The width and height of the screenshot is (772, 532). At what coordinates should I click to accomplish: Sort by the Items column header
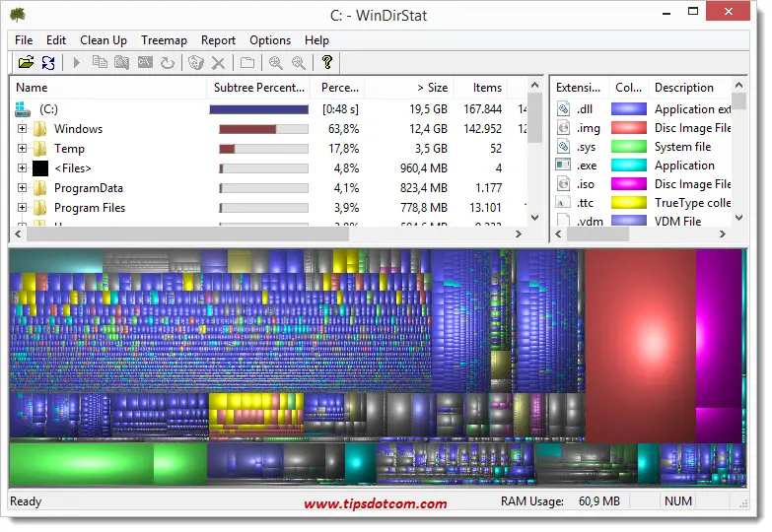(480, 88)
